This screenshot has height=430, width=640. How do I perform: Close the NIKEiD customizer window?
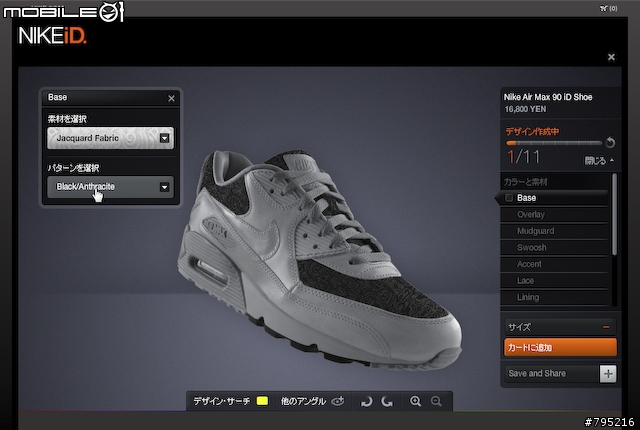coord(611,57)
